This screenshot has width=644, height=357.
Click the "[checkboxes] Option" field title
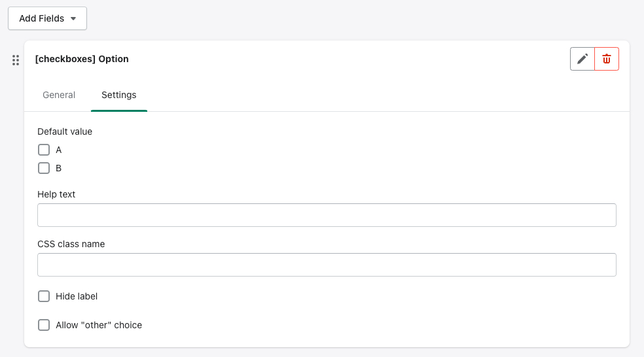click(x=82, y=59)
